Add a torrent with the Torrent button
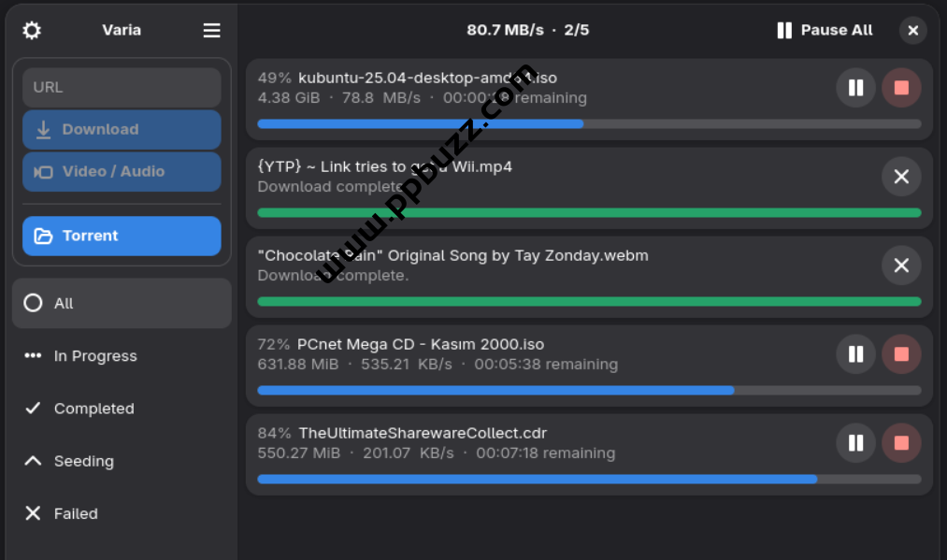 [122, 236]
